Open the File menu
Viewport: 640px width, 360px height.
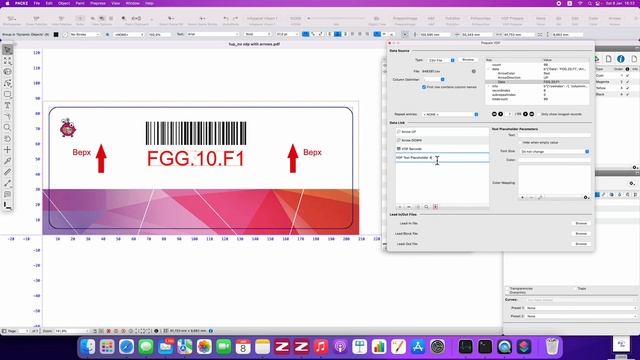37,3
